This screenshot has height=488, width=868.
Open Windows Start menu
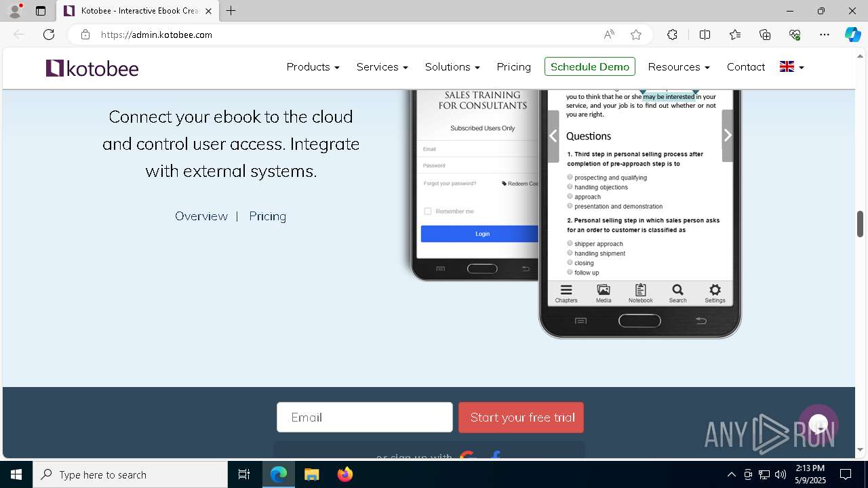16,474
